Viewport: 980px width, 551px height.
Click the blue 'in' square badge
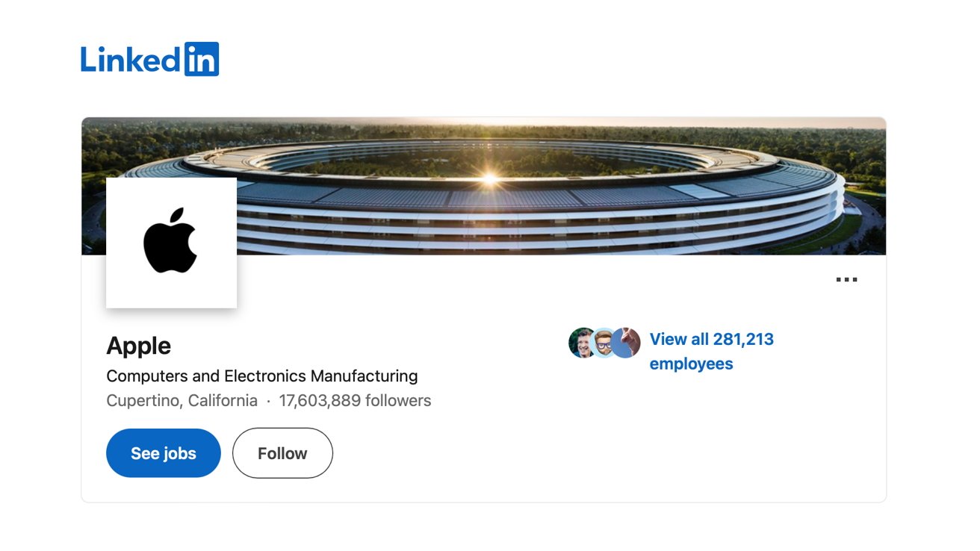click(x=202, y=59)
